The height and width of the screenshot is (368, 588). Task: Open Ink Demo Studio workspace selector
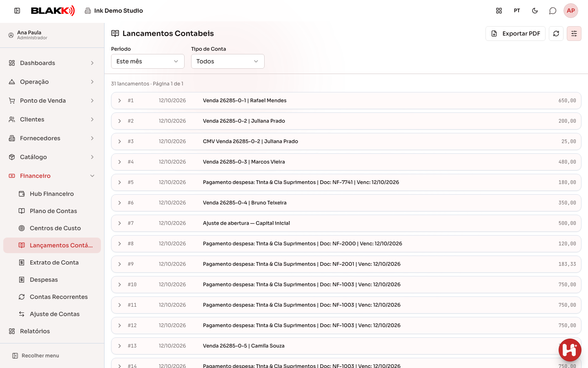[114, 11]
